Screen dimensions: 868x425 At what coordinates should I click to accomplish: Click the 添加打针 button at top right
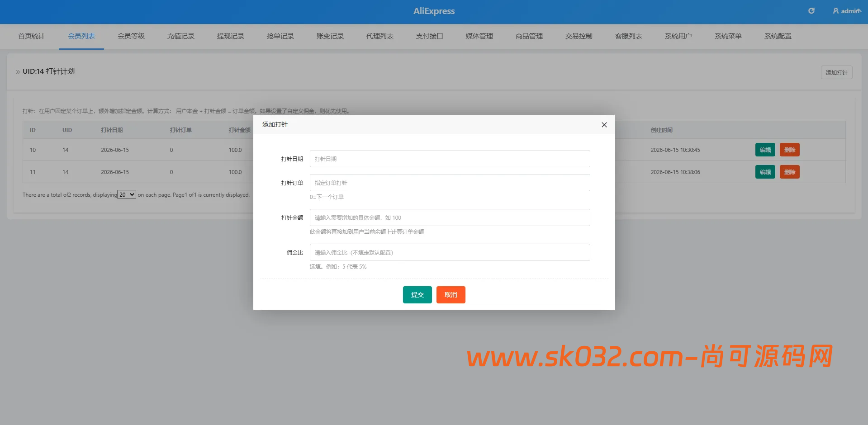point(837,72)
